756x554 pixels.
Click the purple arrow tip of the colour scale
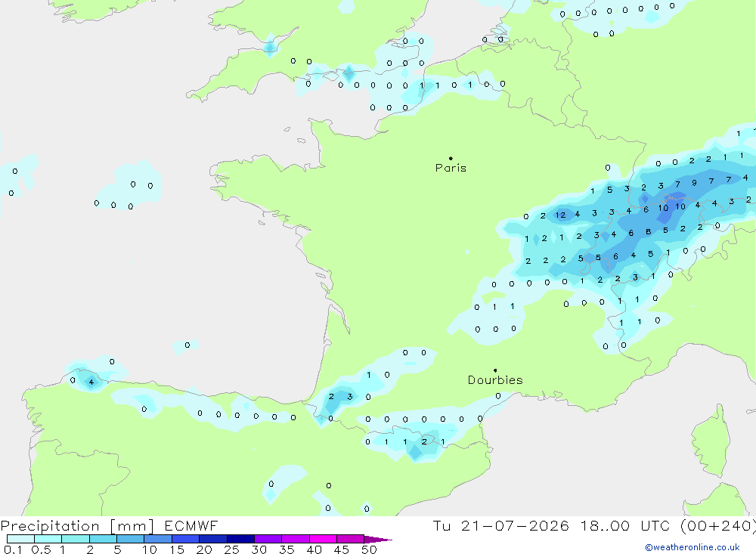pos(379,540)
